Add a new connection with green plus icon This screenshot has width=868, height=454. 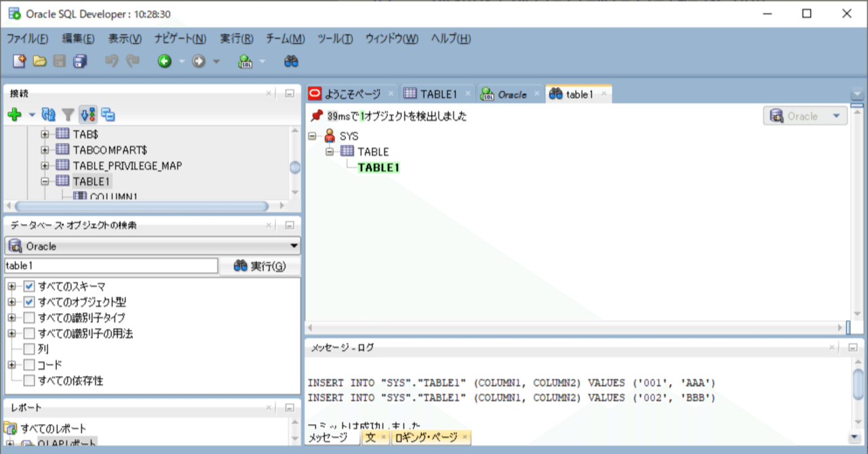click(x=13, y=114)
